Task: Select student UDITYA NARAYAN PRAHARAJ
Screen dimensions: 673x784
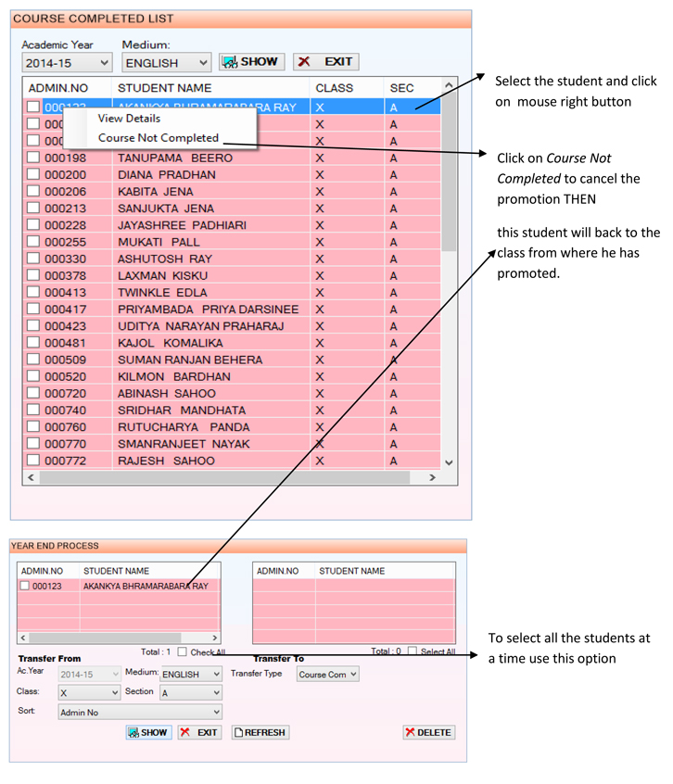Action: pyautogui.click(x=201, y=326)
